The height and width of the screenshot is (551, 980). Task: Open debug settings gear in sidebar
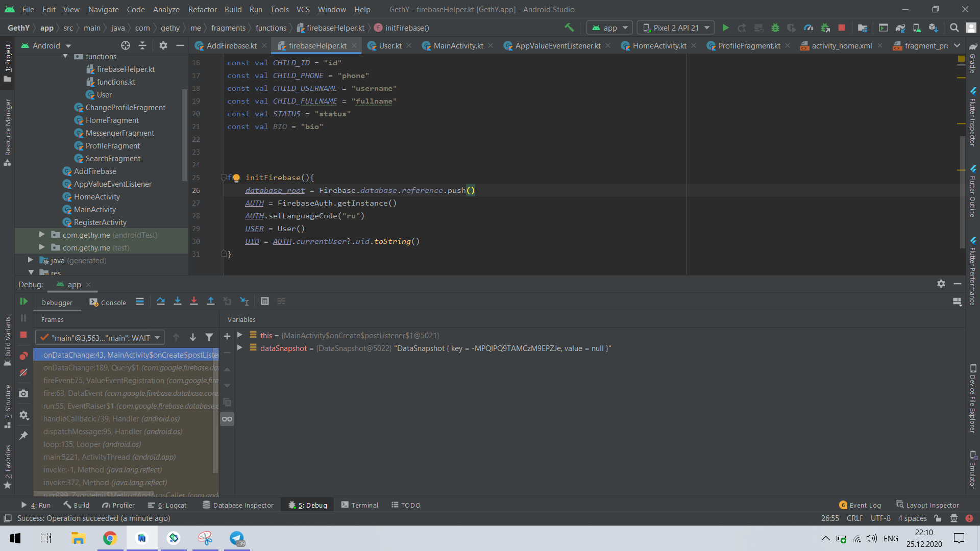23,415
